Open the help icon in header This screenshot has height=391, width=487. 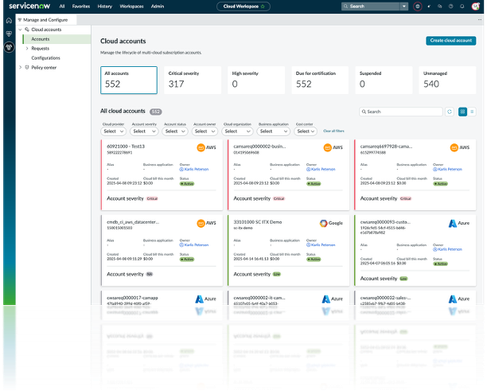pos(451,6)
